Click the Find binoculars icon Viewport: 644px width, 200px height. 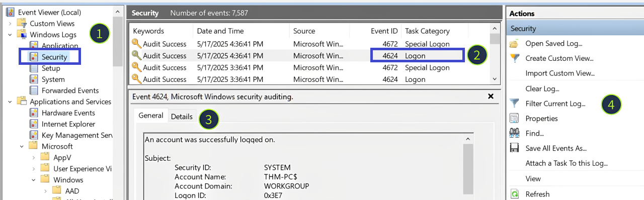coord(514,133)
